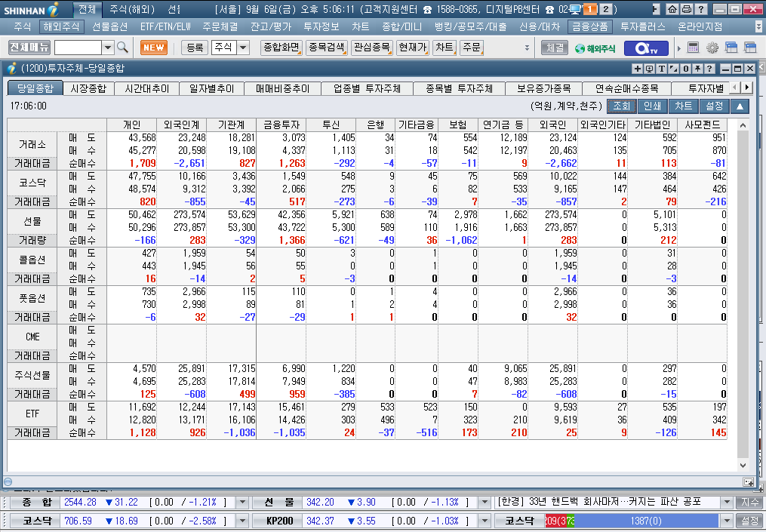Click the 체결 button
This screenshot has height=532, width=766.
point(555,48)
